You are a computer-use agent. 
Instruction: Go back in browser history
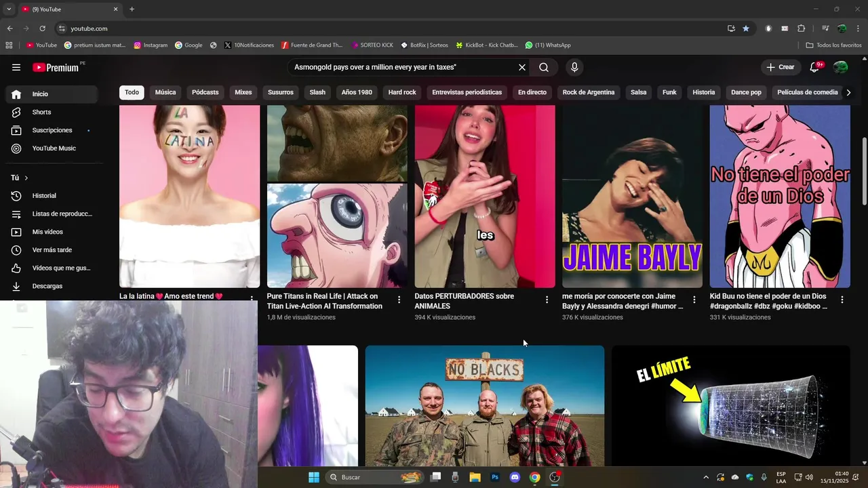(9, 28)
